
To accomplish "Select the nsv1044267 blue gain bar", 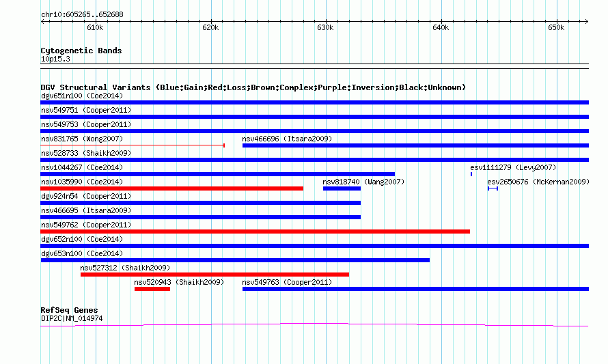I will point(217,174).
